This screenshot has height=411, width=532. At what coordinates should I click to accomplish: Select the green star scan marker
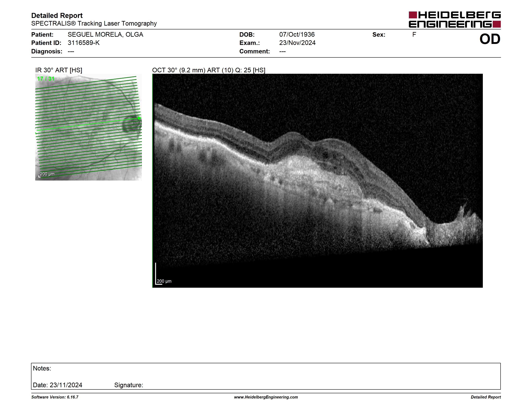tap(139, 118)
